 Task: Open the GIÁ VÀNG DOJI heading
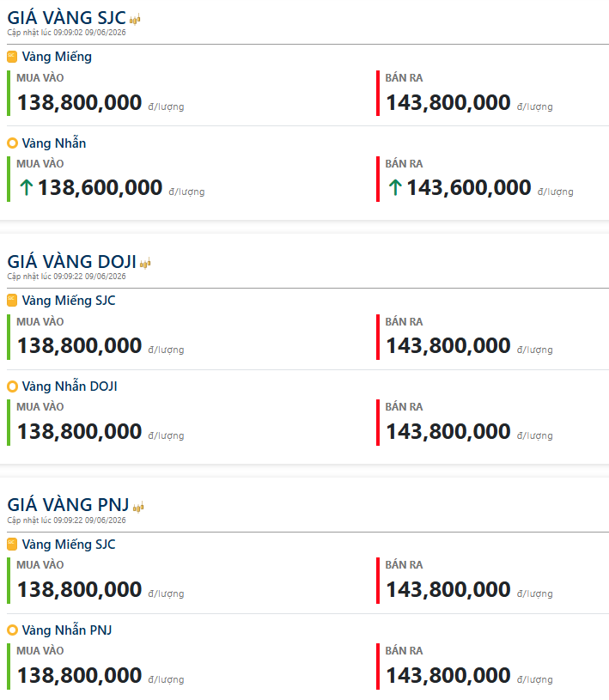[72, 262]
